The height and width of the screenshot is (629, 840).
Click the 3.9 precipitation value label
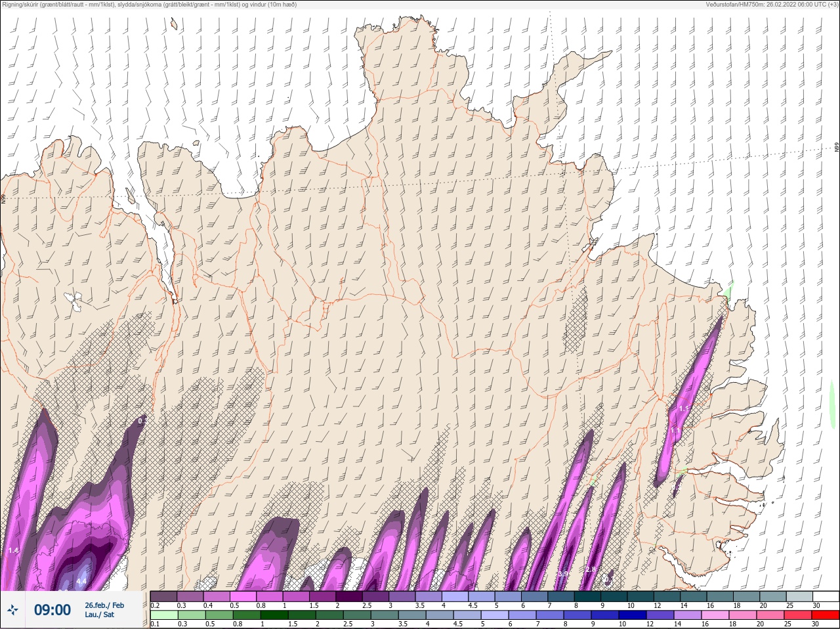click(563, 574)
